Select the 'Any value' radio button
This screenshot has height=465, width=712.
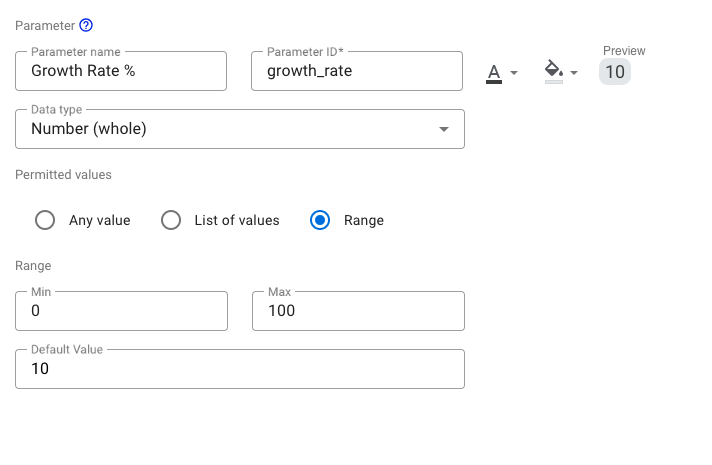pyautogui.click(x=45, y=220)
